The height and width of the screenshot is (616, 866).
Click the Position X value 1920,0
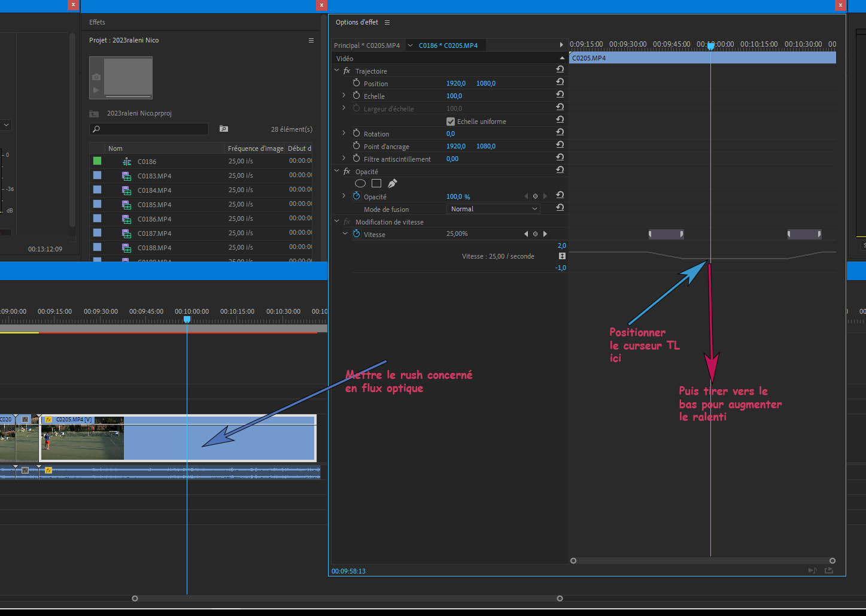point(455,83)
